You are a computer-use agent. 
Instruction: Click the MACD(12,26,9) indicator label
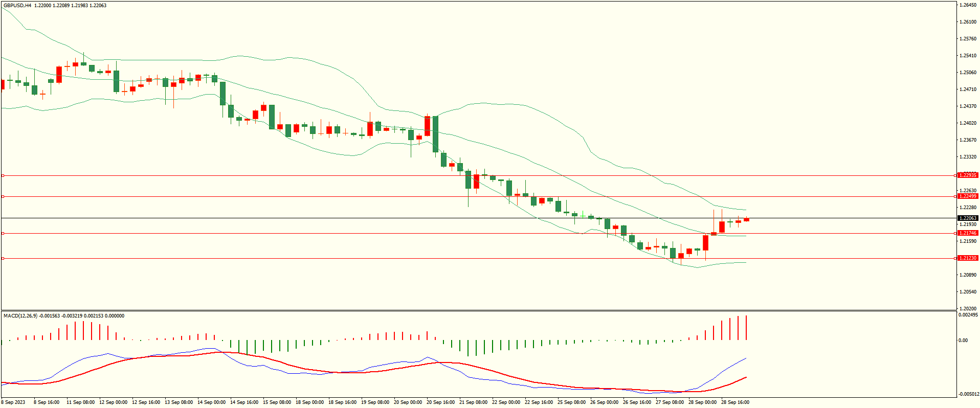(x=20, y=316)
